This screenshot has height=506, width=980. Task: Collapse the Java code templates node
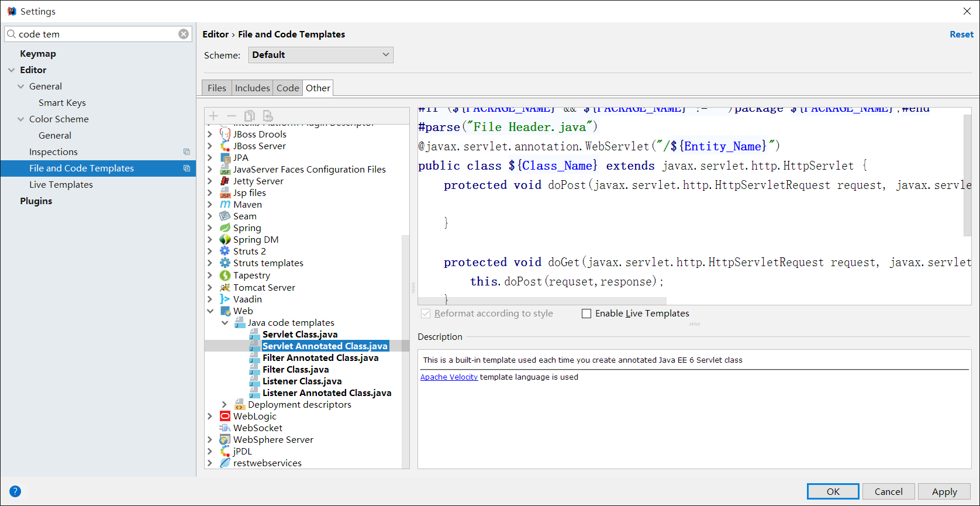(x=225, y=322)
